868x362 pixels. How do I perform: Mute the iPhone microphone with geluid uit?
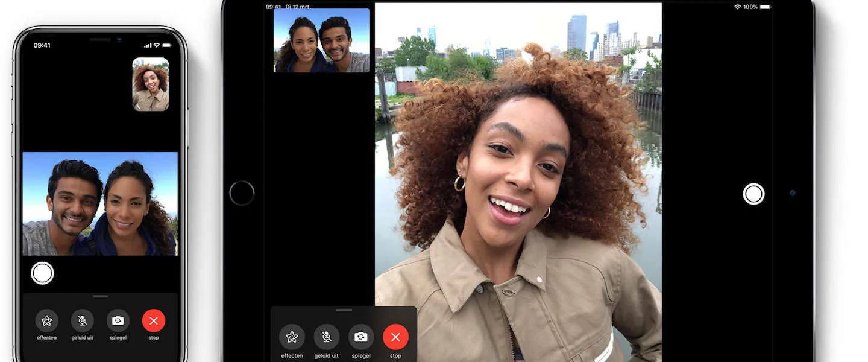[x=82, y=321]
